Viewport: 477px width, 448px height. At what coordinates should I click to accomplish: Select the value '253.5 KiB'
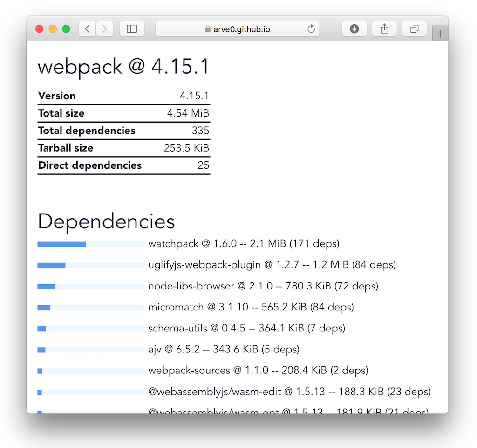(x=186, y=148)
